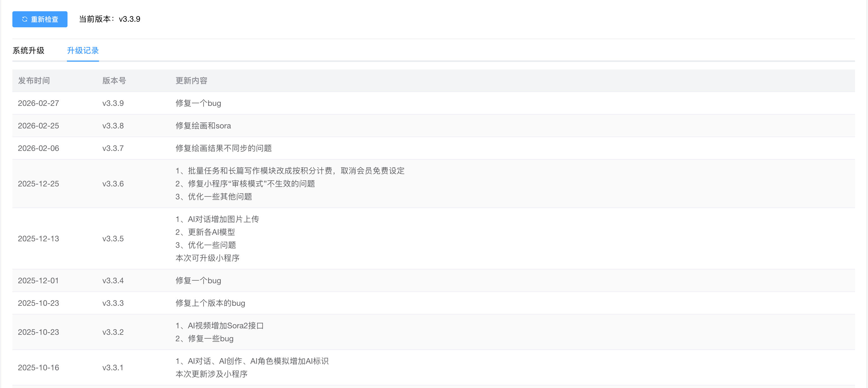This screenshot has height=388, width=868.
Task: Click the 发布时间 column header
Action: point(34,81)
